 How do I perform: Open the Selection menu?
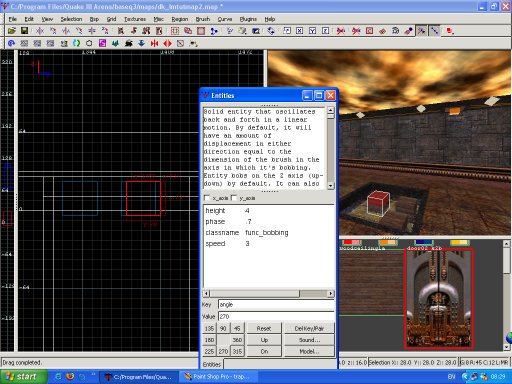[x=71, y=19]
